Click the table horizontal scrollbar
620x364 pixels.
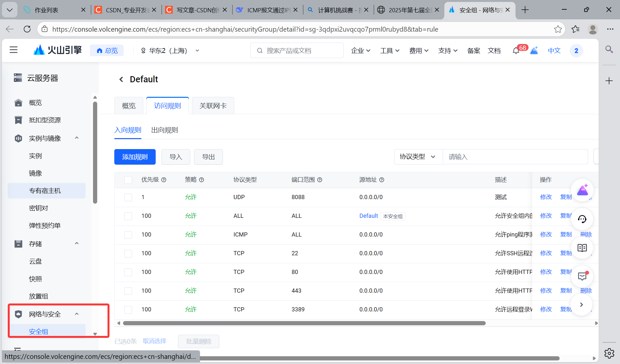304,323
